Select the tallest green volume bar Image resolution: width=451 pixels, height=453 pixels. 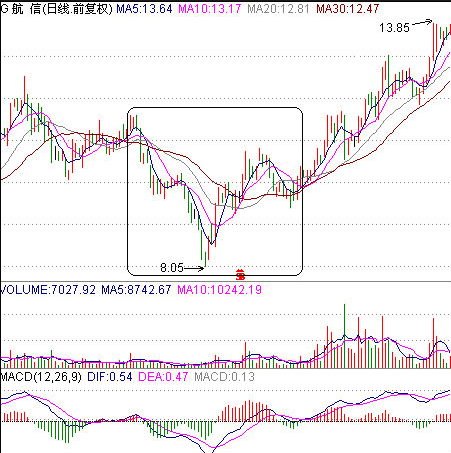pos(345,336)
